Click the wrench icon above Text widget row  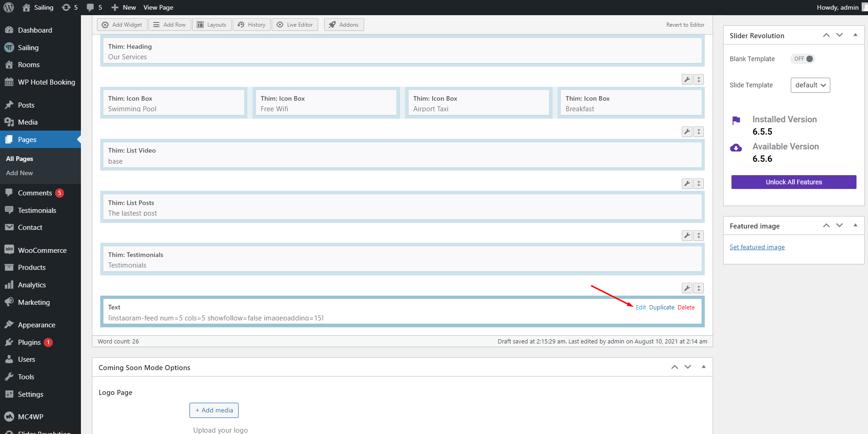click(x=687, y=288)
